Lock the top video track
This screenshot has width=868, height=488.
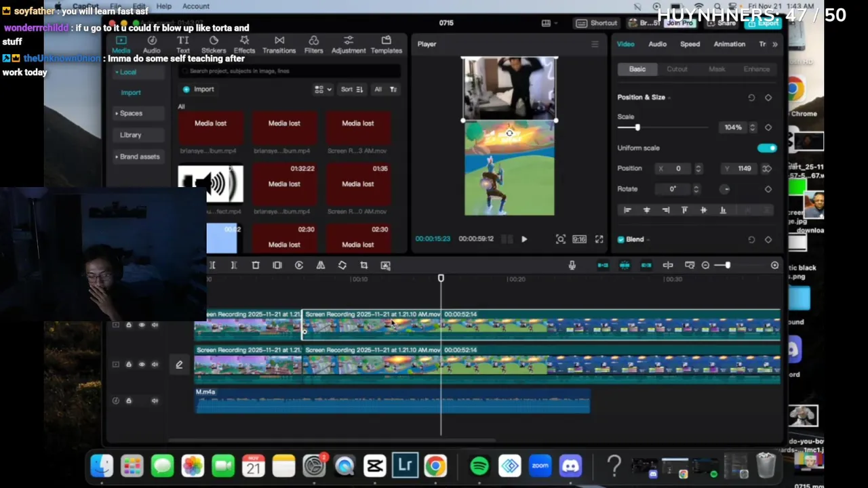[x=128, y=325]
